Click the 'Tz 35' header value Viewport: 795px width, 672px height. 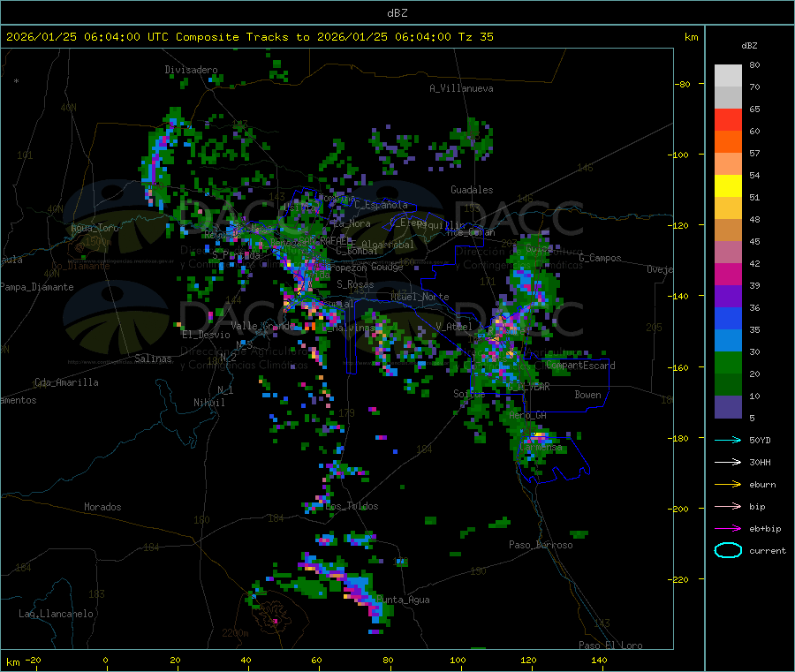pyautogui.click(x=475, y=37)
